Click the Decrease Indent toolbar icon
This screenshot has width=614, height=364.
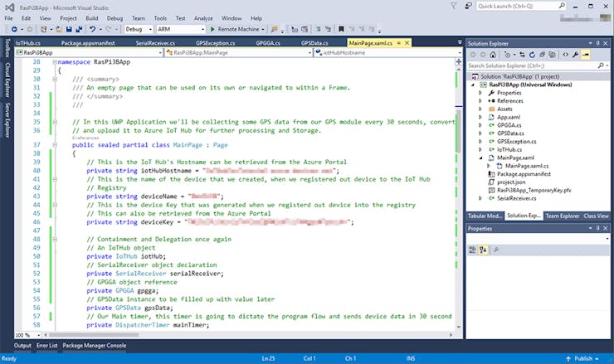[295, 29]
